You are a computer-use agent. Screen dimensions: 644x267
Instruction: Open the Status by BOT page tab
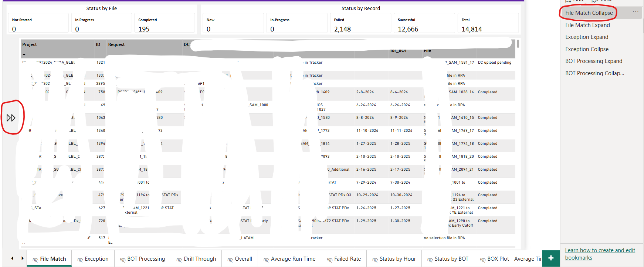click(x=448, y=259)
